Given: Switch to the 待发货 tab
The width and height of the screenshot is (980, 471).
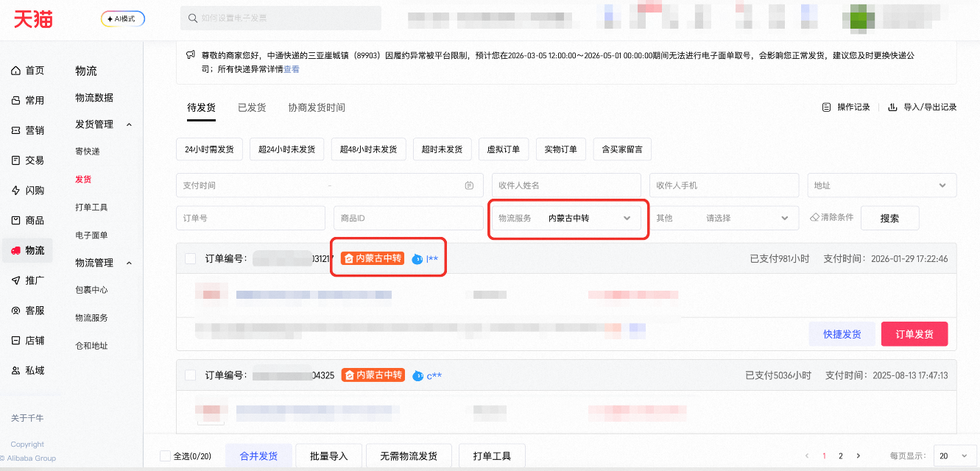Looking at the screenshot, I should tap(201, 107).
